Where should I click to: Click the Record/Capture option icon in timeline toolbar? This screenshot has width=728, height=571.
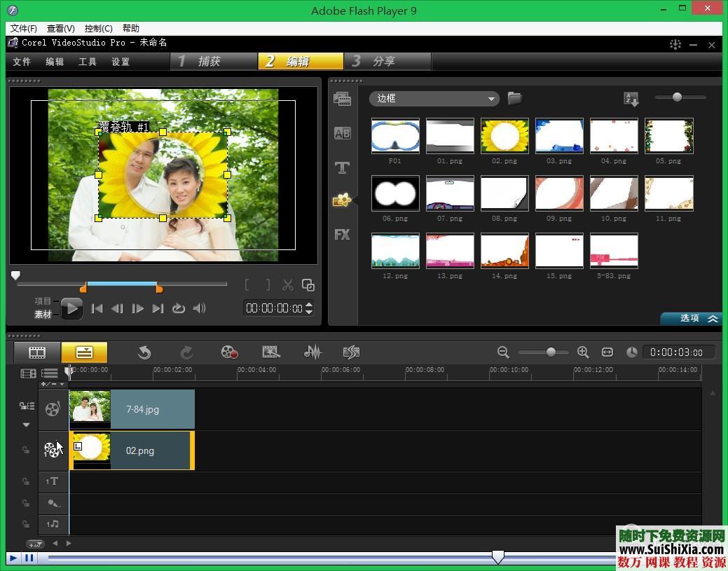click(x=229, y=352)
